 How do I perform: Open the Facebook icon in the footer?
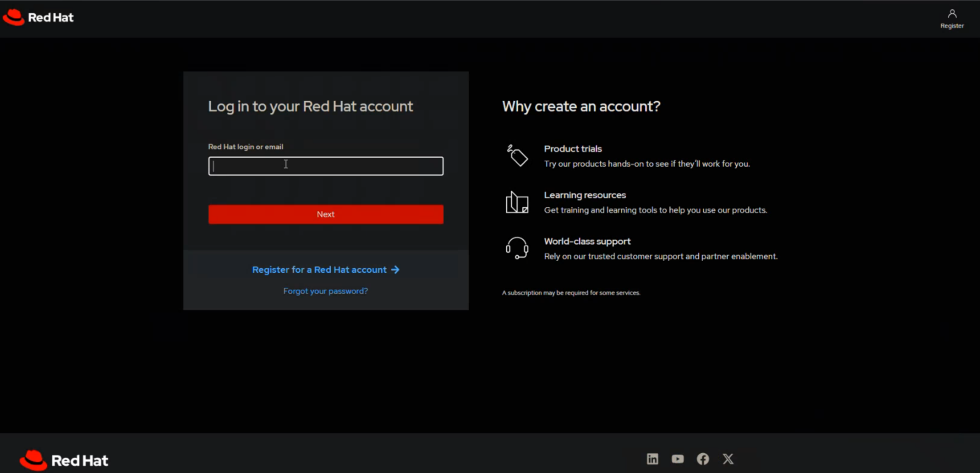(703, 459)
